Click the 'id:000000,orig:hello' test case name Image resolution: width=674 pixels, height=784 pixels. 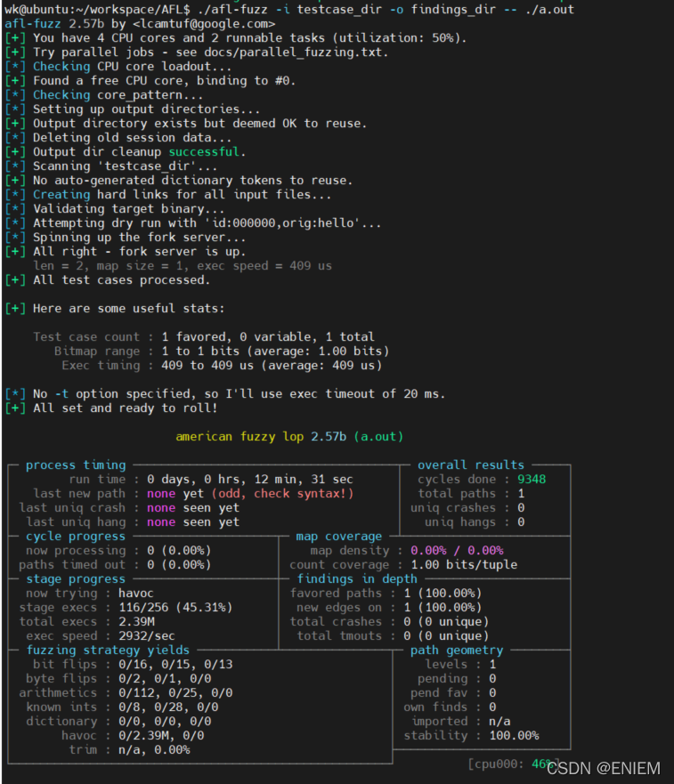pos(283,223)
